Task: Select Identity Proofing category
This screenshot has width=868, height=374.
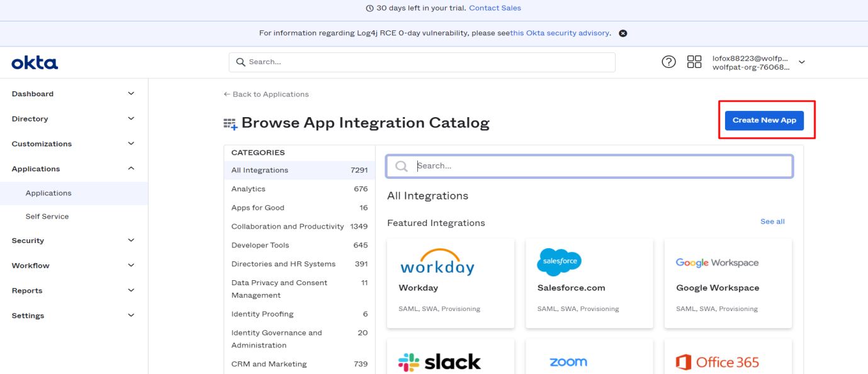Action: pyautogui.click(x=300, y=314)
